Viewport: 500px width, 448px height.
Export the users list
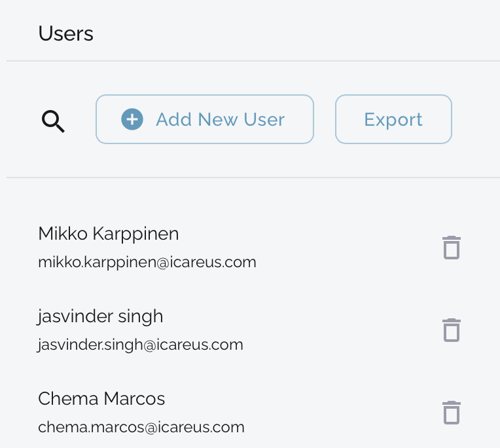coord(393,119)
